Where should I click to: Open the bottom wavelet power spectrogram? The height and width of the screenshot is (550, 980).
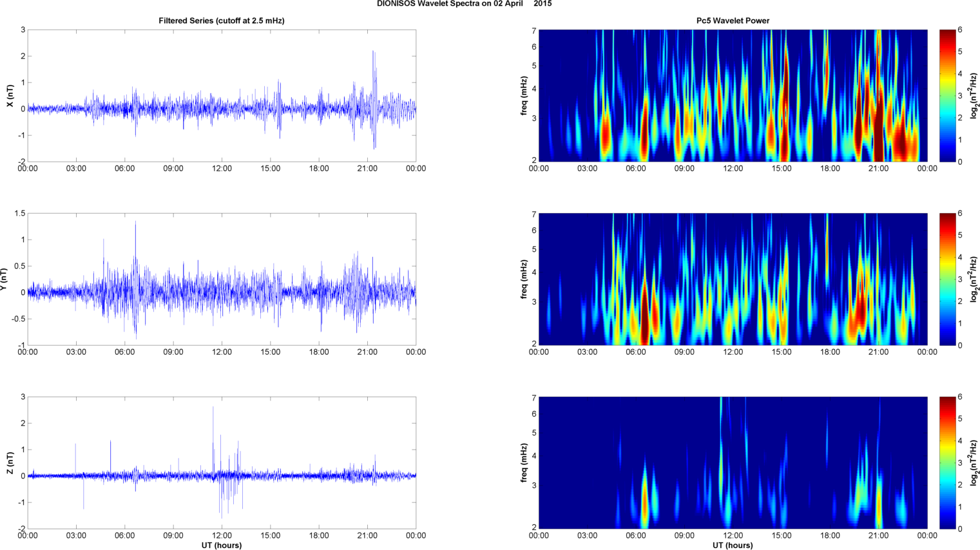tap(733, 462)
